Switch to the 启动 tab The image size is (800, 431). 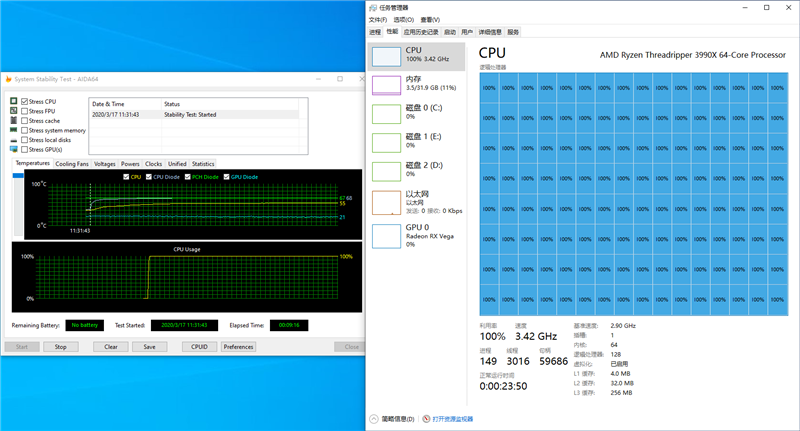(x=449, y=32)
